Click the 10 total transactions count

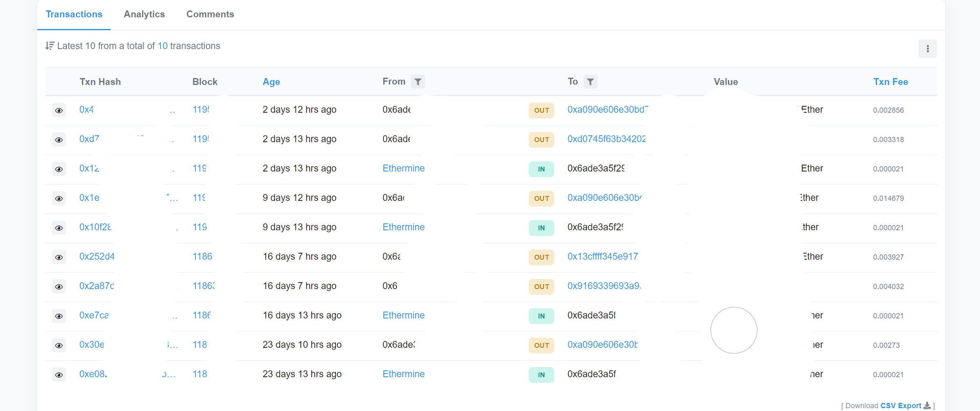pyautogui.click(x=163, y=46)
